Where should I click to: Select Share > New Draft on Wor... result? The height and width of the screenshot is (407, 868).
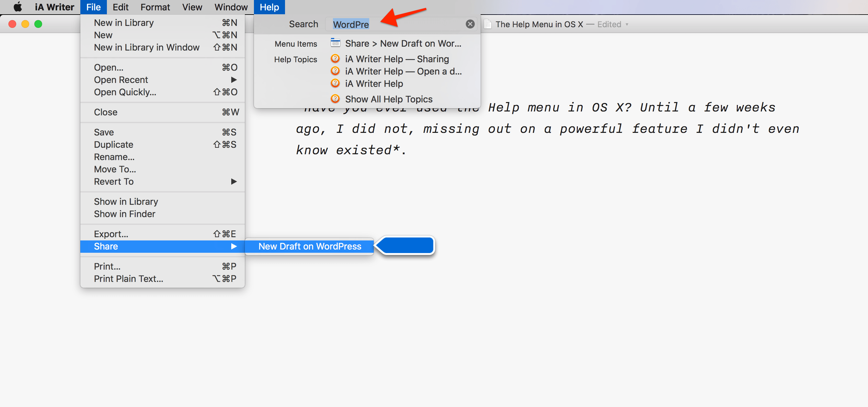tap(403, 43)
